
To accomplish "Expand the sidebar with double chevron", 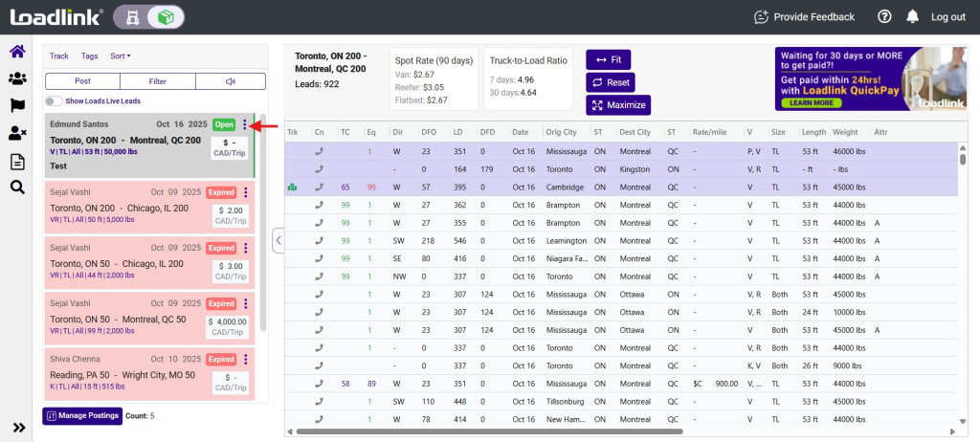I will pyautogui.click(x=17, y=427).
